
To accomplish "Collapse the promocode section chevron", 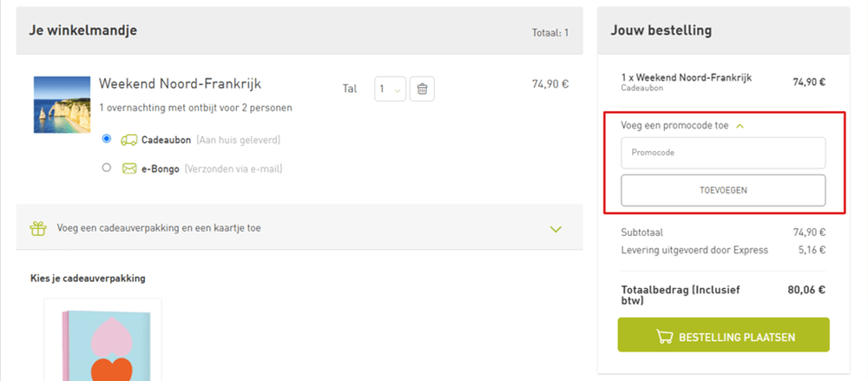I will tap(740, 126).
